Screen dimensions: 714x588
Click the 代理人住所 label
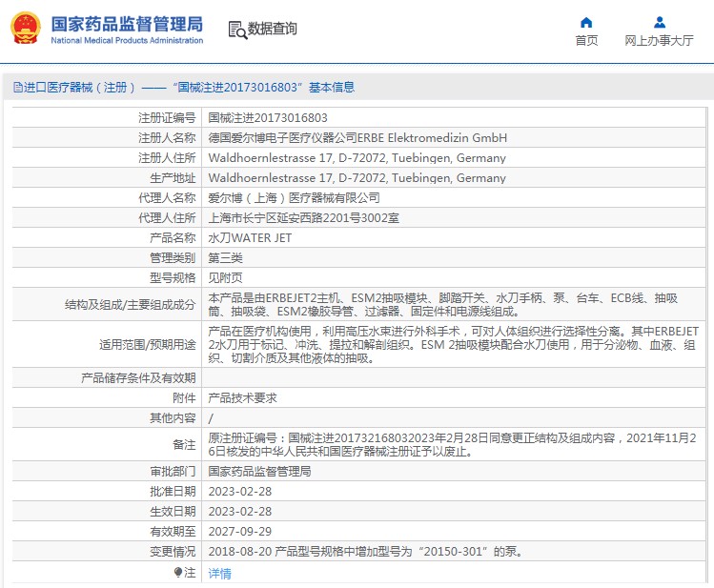[x=167, y=218]
